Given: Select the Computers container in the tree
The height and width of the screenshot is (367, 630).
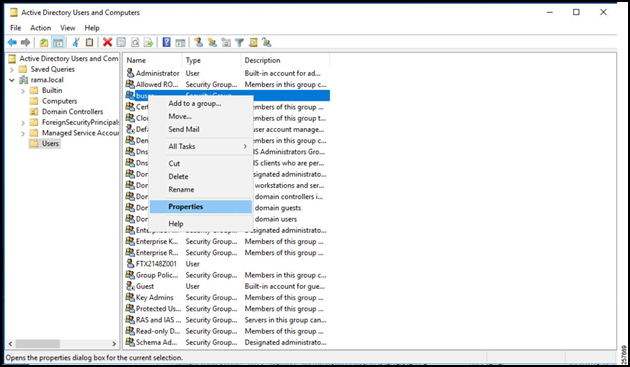Looking at the screenshot, I should click(x=59, y=101).
